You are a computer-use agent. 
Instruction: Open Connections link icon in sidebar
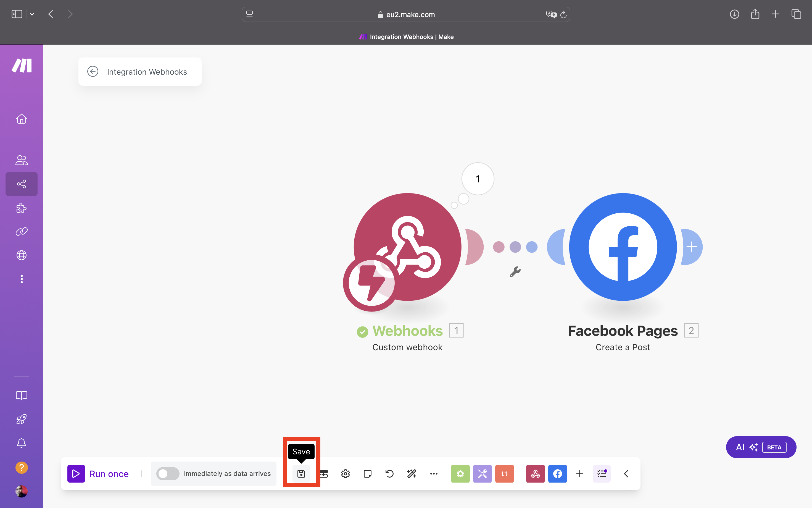pyautogui.click(x=22, y=232)
